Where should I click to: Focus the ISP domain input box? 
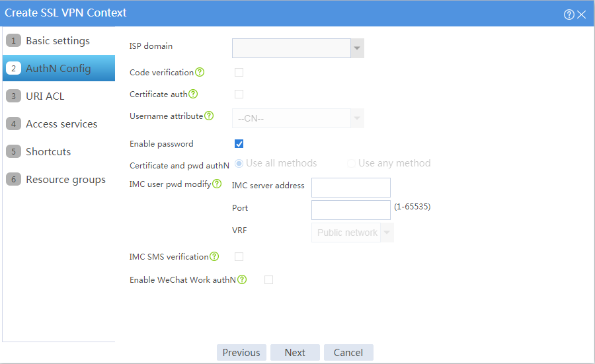pos(292,48)
